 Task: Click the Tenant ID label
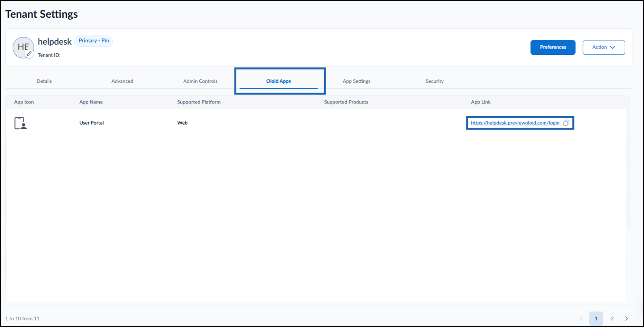pos(49,55)
